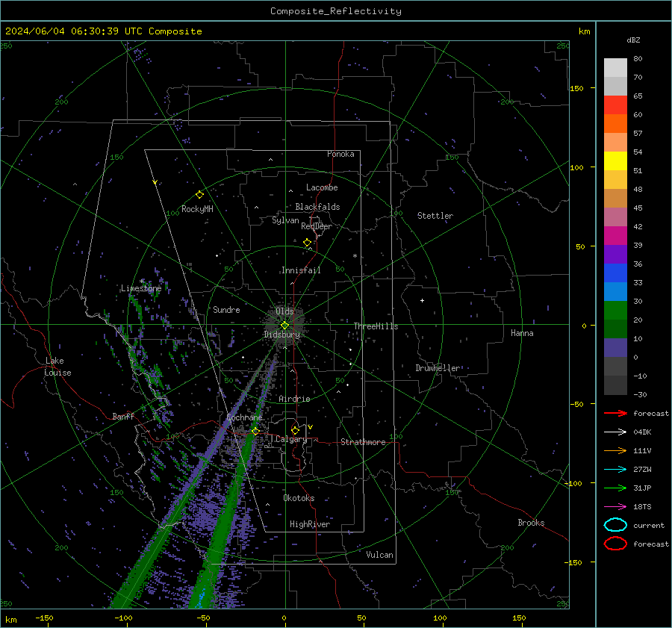The image size is (672, 628).
Task: Click the red forecast ellipse legend icon
Action: click(615, 544)
